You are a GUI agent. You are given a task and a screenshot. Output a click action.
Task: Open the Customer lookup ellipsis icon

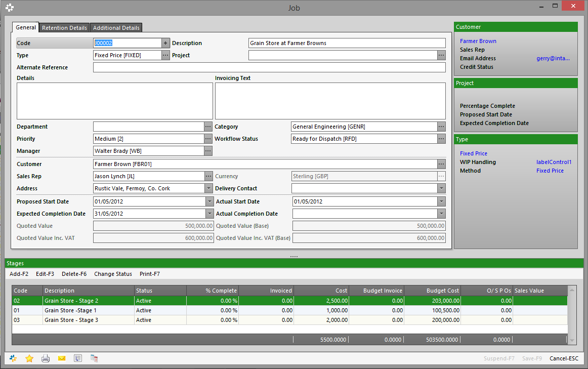coord(441,163)
